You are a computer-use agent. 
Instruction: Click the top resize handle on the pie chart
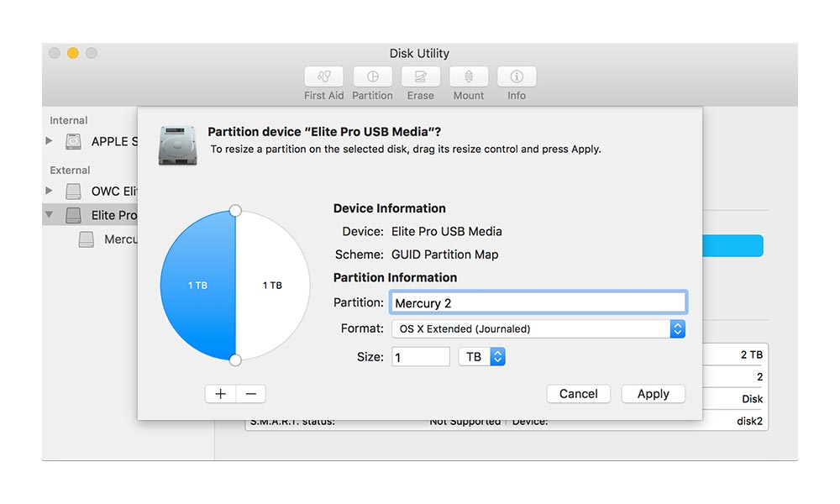click(x=235, y=211)
